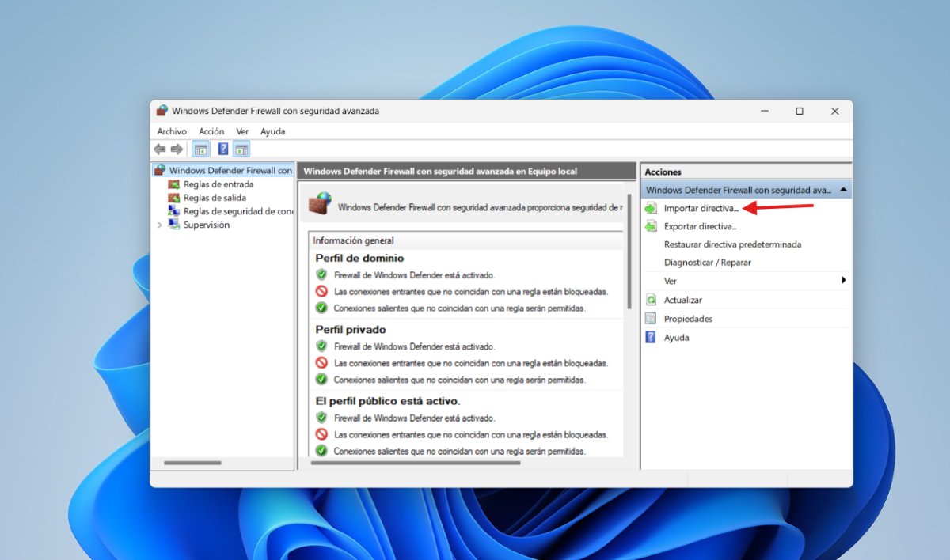Click the Supervisión monitor icon

coord(174,225)
